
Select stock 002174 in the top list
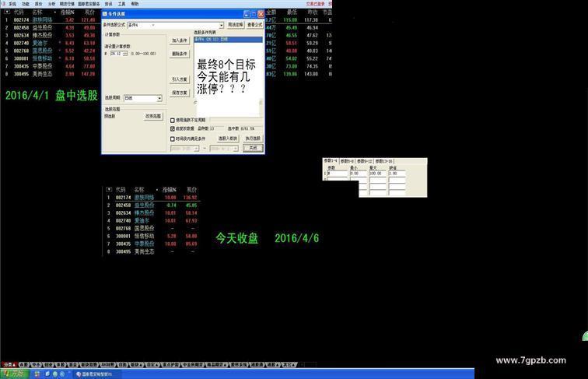[50, 20]
